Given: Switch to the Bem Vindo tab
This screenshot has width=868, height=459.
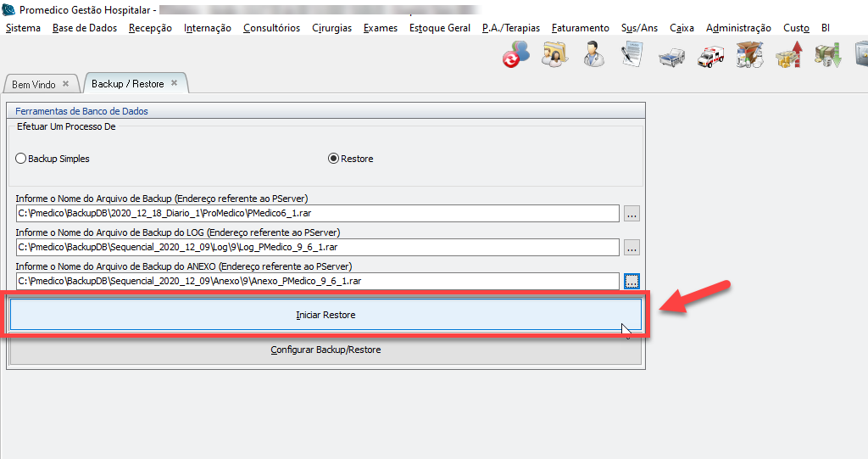Looking at the screenshot, I should [x=34, y=84].
